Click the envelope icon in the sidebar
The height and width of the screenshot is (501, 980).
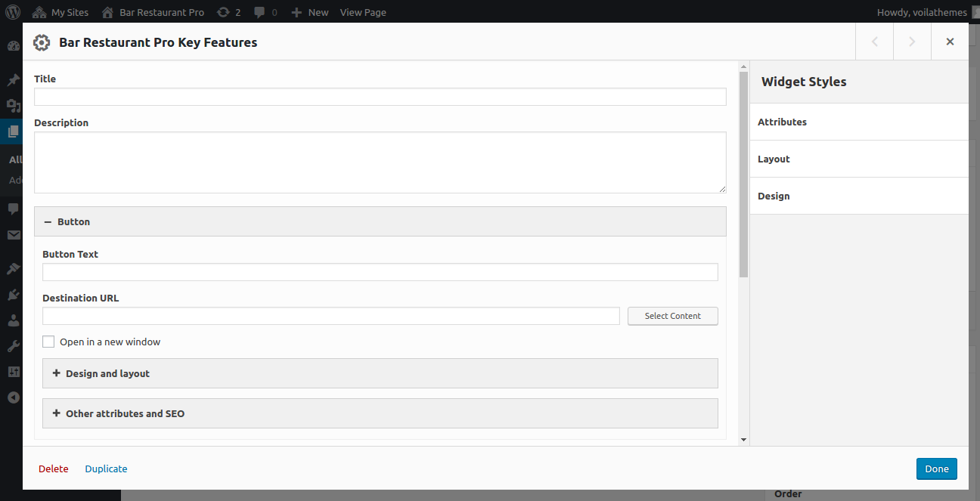pos(13,235)
